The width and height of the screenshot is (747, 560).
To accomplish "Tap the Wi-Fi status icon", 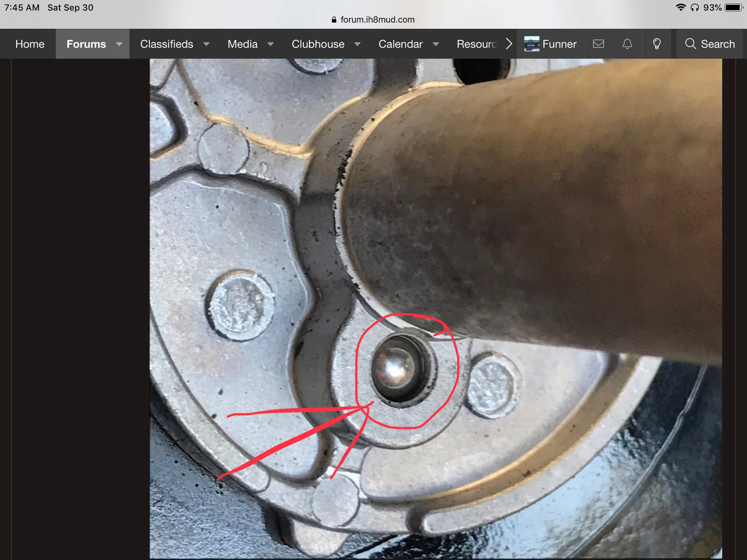I will pos(680,7).
